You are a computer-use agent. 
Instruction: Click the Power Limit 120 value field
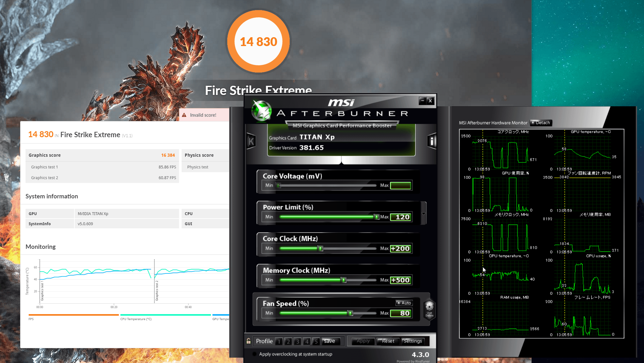400,217
